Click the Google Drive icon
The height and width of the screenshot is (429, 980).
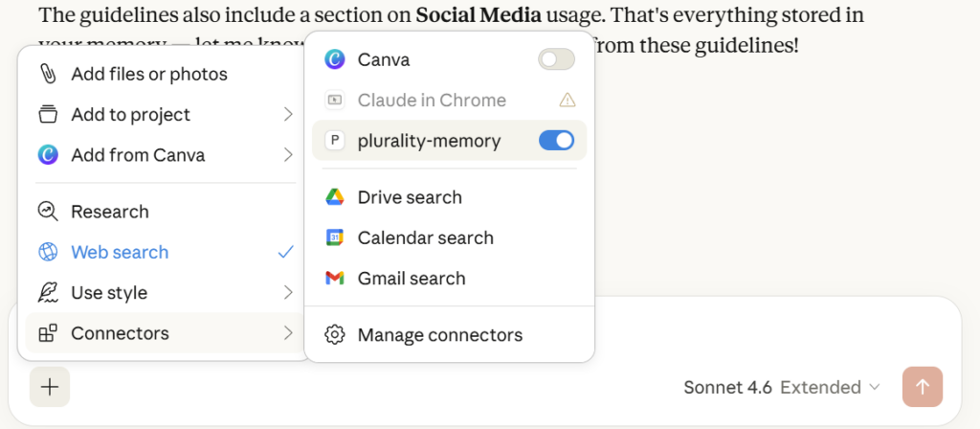pos(334,197)
